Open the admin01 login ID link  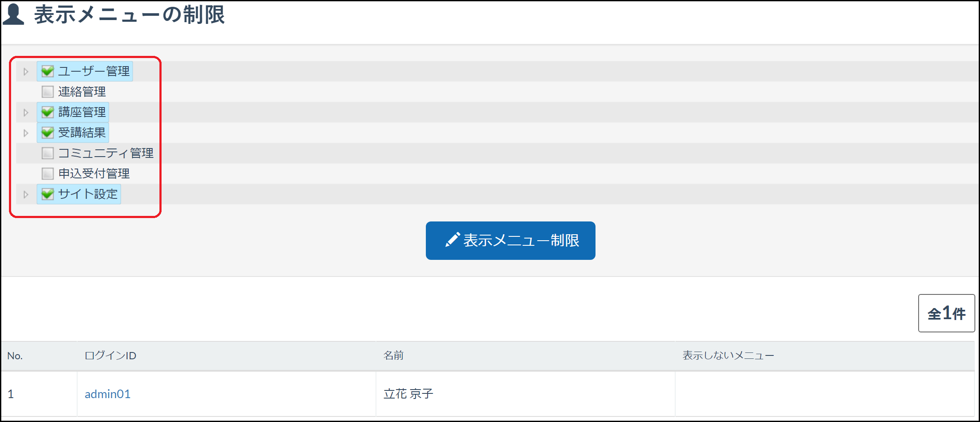(107, 394)
